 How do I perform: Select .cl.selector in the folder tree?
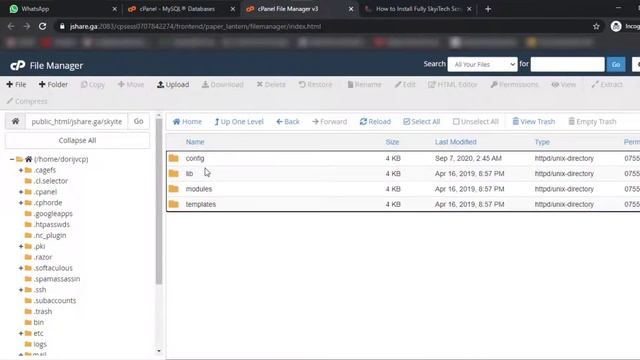click(x=51, y=181)
